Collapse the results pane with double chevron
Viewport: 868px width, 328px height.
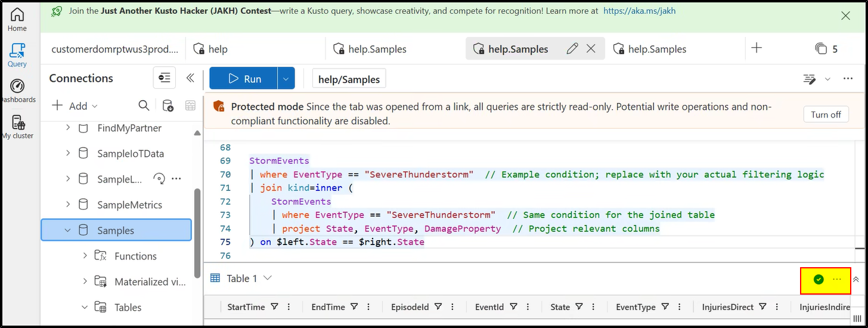[x=856, y=279]
